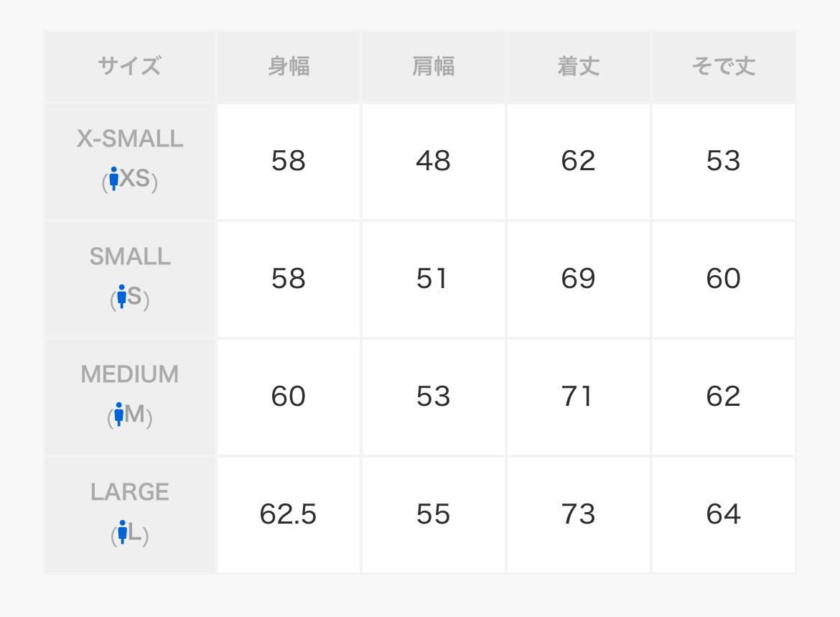Click the LARGE sleeve length value 64

pyautogui.click(x=723, y=514)
